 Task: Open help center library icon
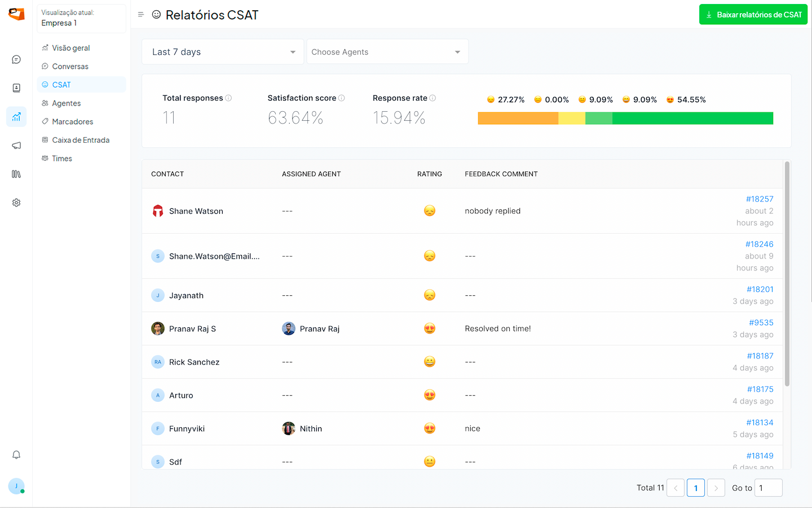pyautogui.click(x=16, y=174)
